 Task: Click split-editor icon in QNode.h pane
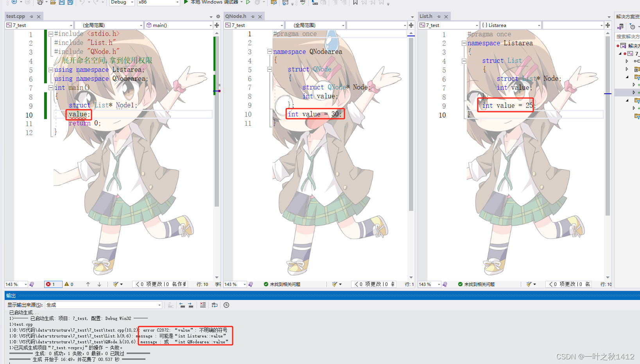411,25
